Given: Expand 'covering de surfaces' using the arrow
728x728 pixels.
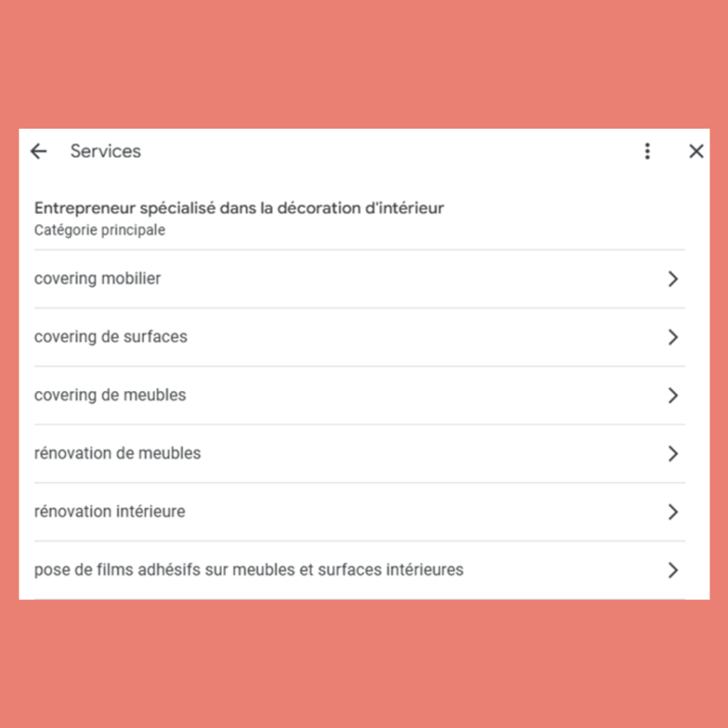Looking at the screenshot, I should point(673,337).
